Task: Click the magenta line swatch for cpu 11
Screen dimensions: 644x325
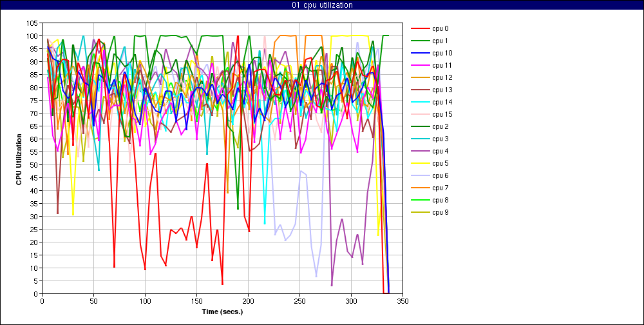Action: pyautogui.click(x=420, y=65)
